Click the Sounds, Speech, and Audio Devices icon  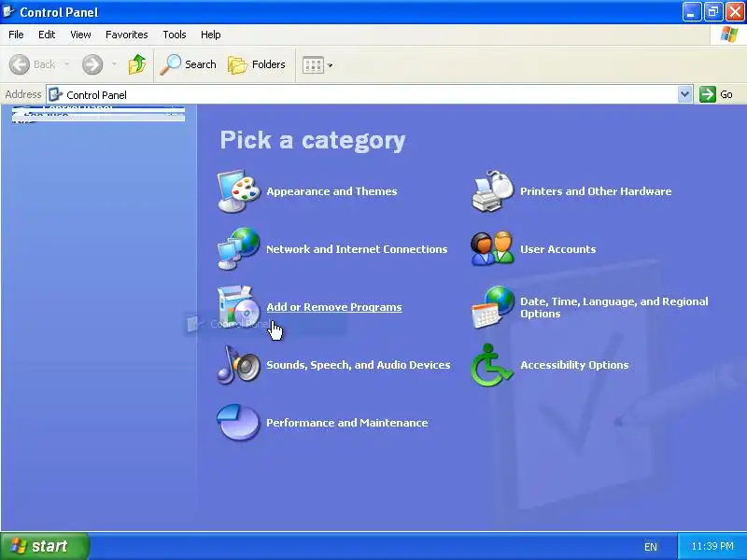(x=239, y=364)
